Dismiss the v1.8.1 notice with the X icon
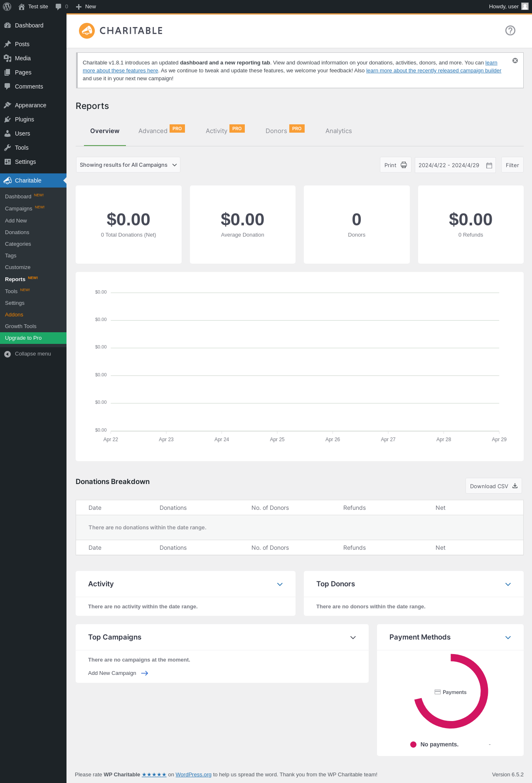532x783 pixels. (515, 61)
